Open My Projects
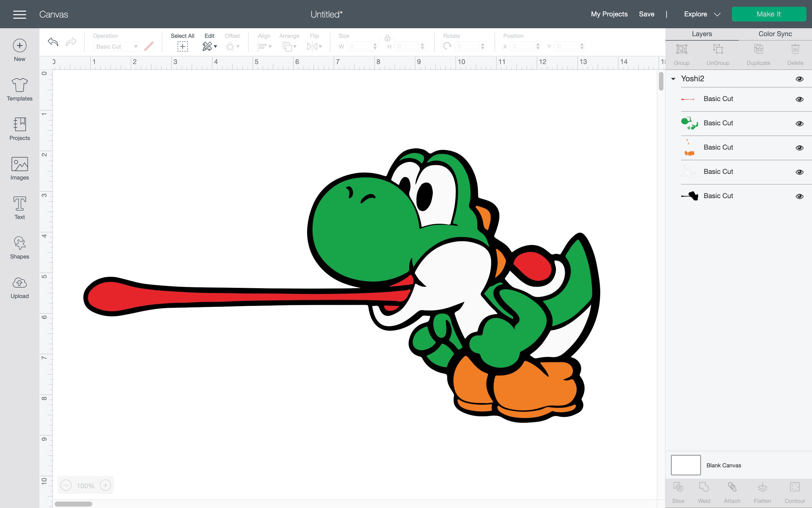This screenshot has height=508, width=812. pyautogui.click(x=609, y=14)
